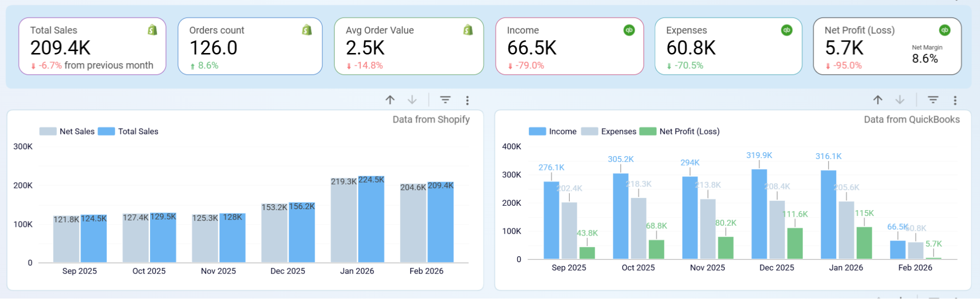
Task: Toggle Expenses legend series
Action: coord(609,132)
